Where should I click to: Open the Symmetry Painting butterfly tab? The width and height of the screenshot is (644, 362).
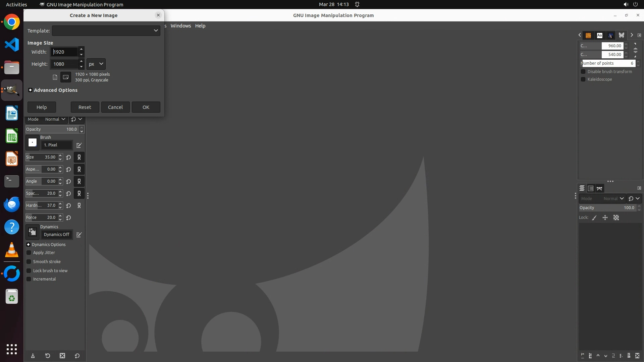click(x=622, y=35)
